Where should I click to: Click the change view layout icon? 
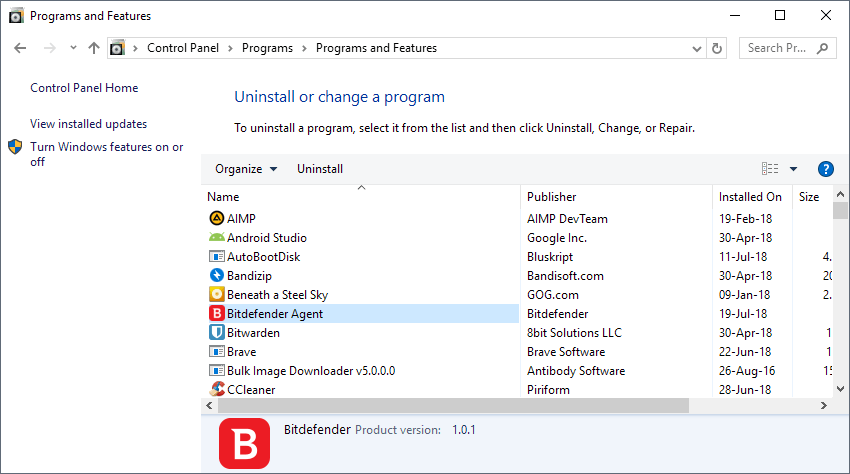click(x=770, y=169)
